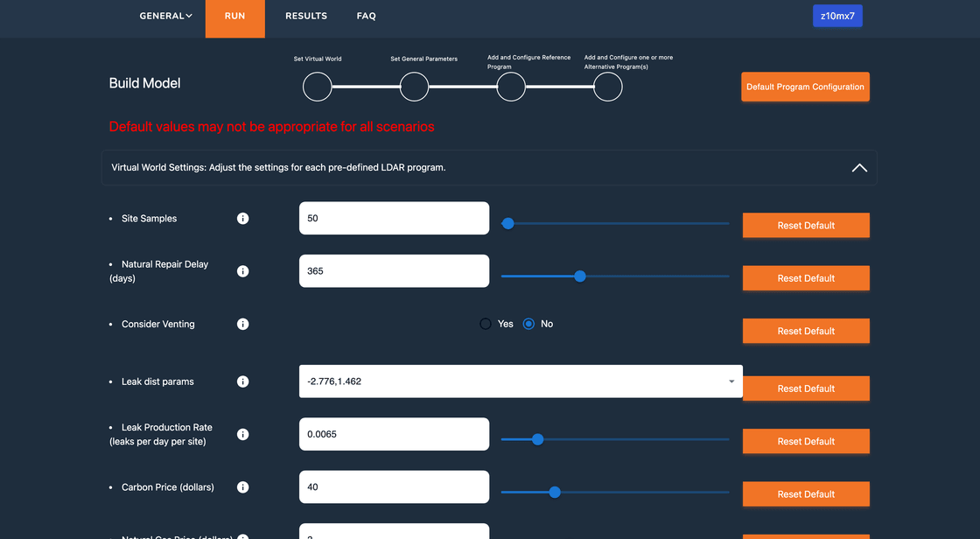Open info icon for Consider Venting
This screenshot has height=539, width=980.
pyautogui.click(x=243, y=325)
